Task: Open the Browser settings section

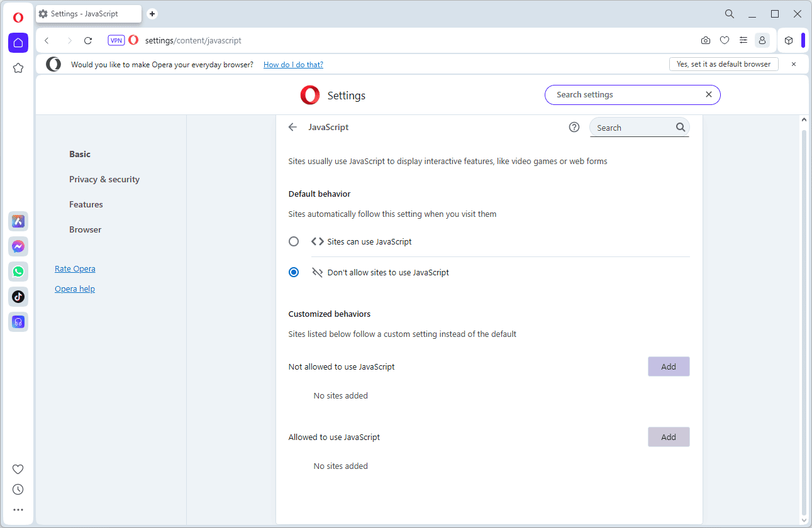Action: [x=86, y=229]
